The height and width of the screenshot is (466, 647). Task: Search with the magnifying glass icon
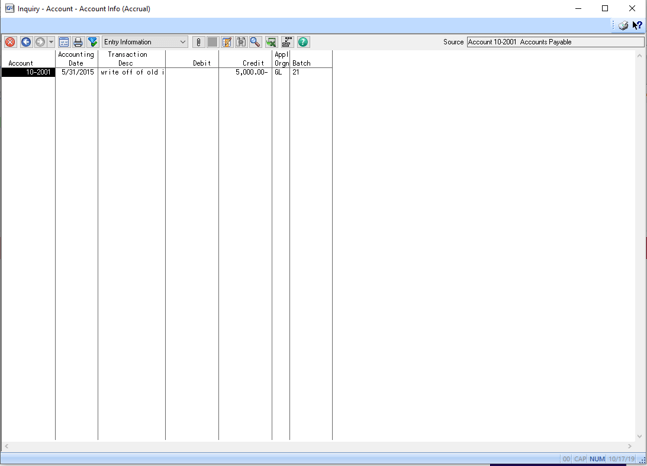point(255,42)
